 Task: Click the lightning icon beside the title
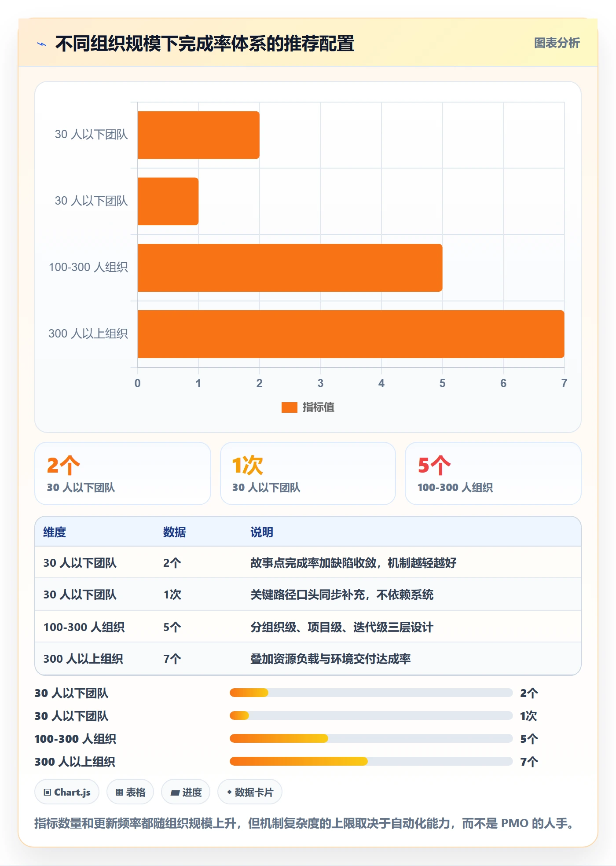point(42,44)
